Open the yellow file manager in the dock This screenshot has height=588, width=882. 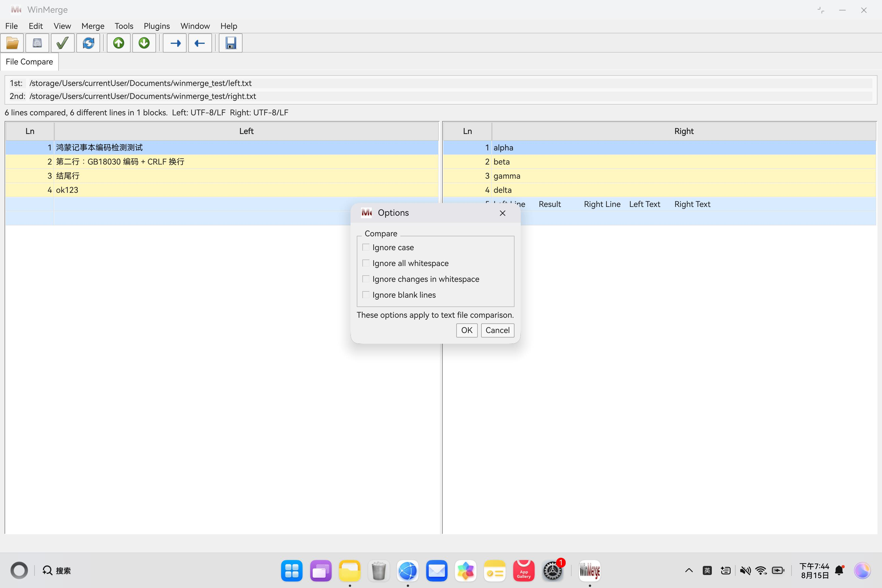coord(350,571)
